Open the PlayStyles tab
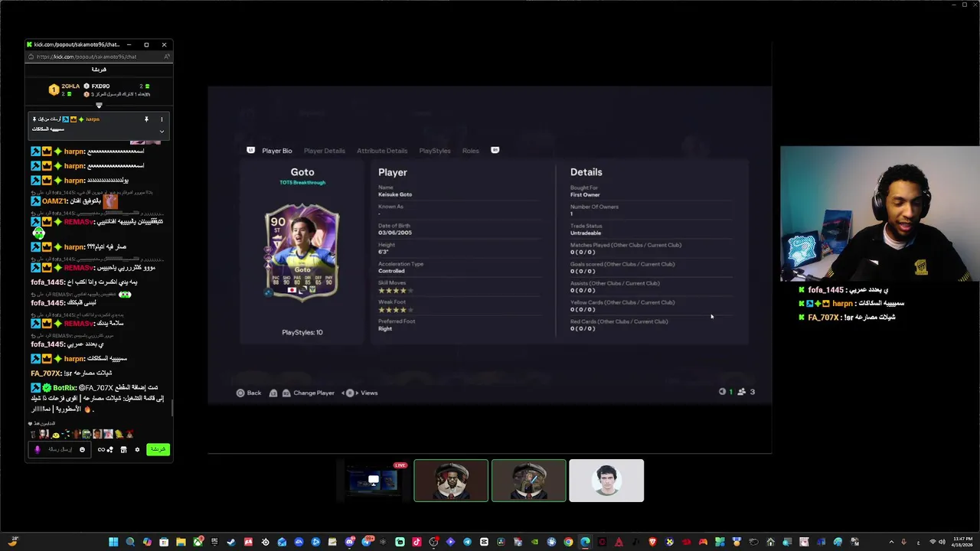Image resolution: width=980 pixels, height=551 pixels. tap(435, 151)
